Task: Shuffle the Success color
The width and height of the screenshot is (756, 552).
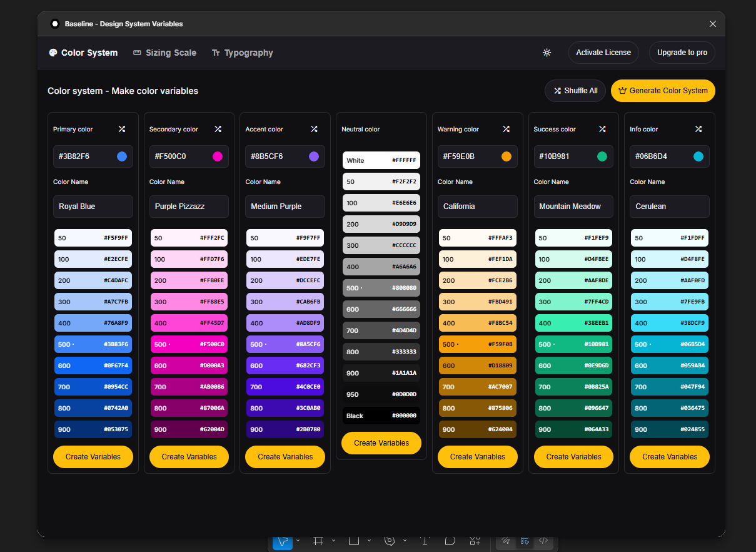Action: [602, 129]
